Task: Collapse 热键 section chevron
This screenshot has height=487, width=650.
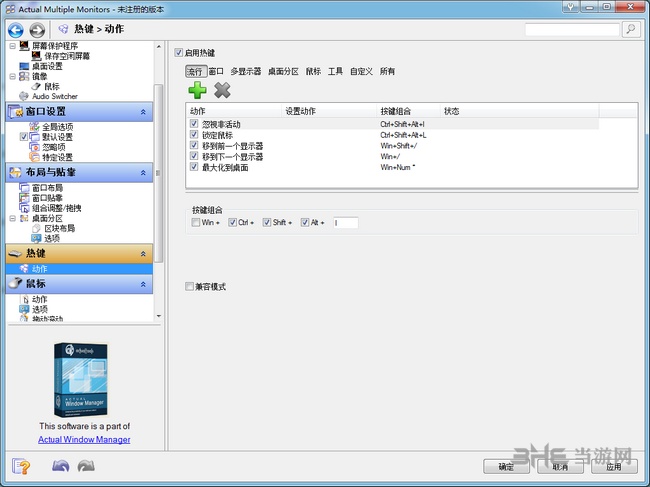Action: point(143,254)
